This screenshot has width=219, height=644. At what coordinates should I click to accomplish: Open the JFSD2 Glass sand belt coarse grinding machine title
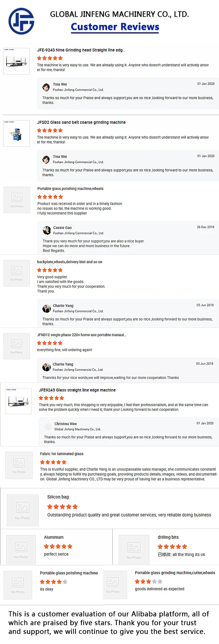(81, 122)
